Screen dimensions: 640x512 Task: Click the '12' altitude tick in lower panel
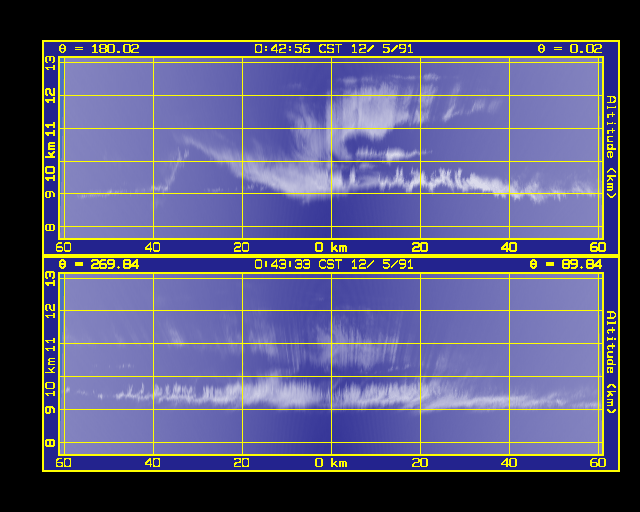[x=50, y=312]
